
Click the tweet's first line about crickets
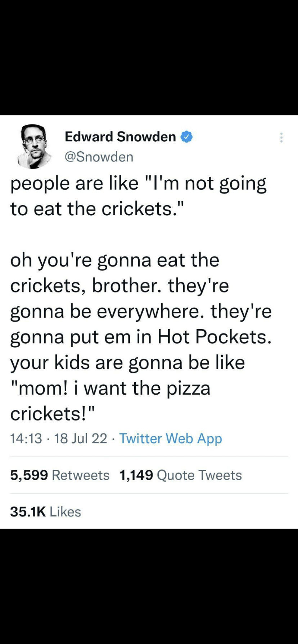[x=138, y=183]
